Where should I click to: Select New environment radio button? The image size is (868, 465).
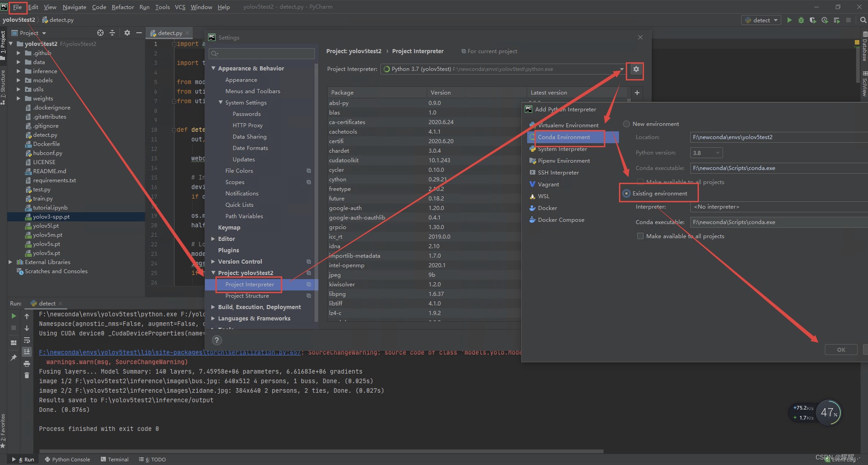pyautogui.click(x=626, y=124)
